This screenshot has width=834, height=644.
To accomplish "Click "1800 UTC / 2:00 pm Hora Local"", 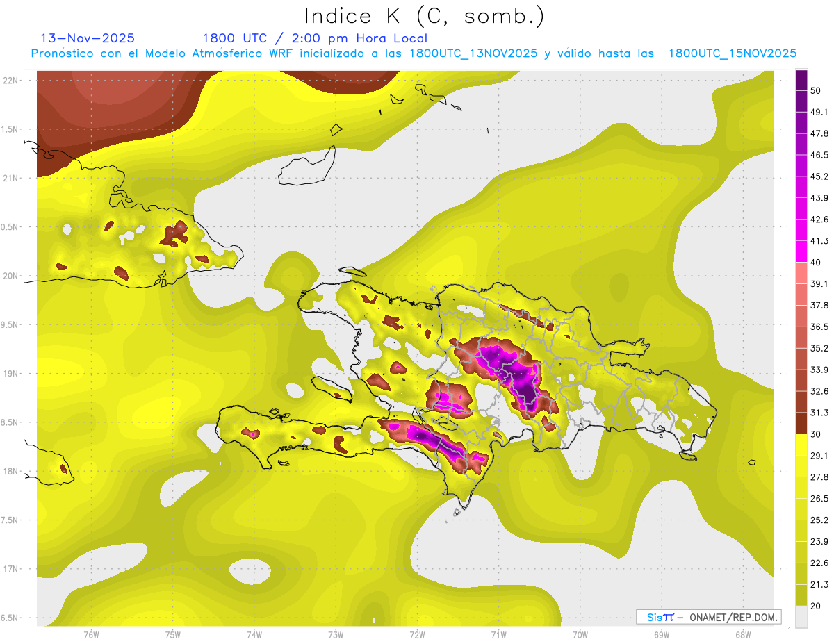I will [x=315, y=38].
